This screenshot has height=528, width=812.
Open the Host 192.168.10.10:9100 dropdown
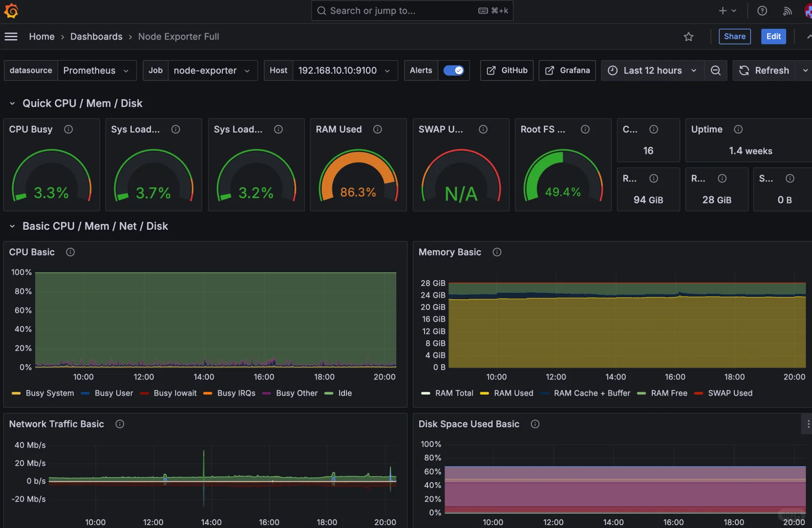[x=345, y=70]
